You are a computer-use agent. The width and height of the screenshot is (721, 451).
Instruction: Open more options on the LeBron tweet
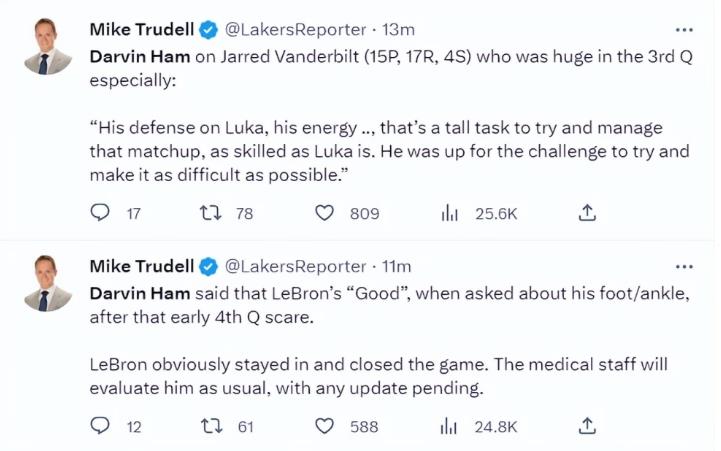click(684, 266)
